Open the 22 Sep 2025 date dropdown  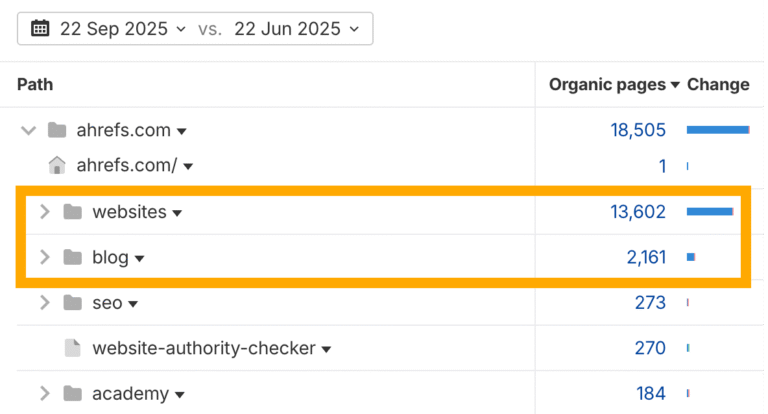(122, 29)
